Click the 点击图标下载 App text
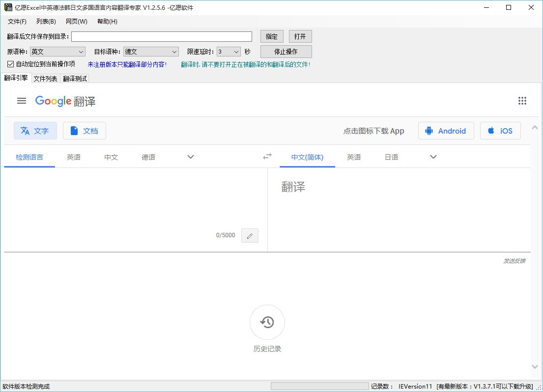Screen dimensions: 543x392 pyautogui.click(x=373, y=131)
